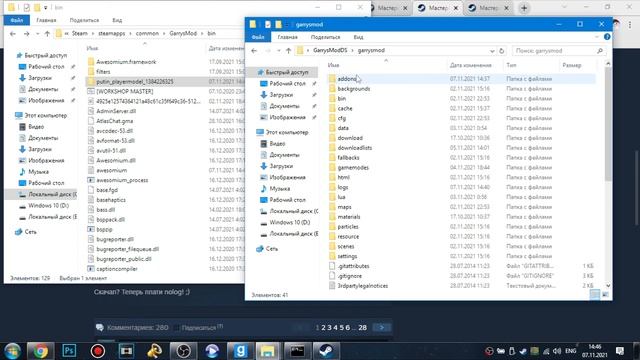Open OBS Studio from the taskbar
The width and height of the screenshot is (640, 360).
(x=183, y=351)
